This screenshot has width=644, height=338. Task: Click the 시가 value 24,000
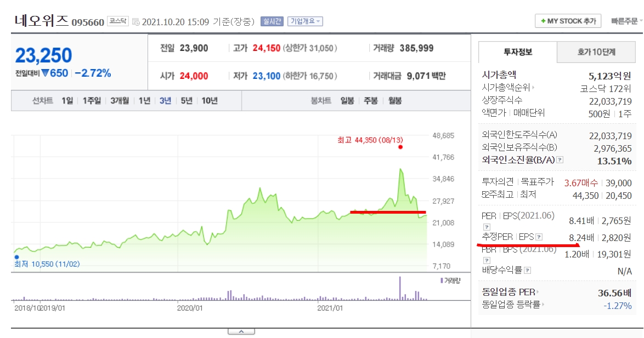tap(194, 76)
